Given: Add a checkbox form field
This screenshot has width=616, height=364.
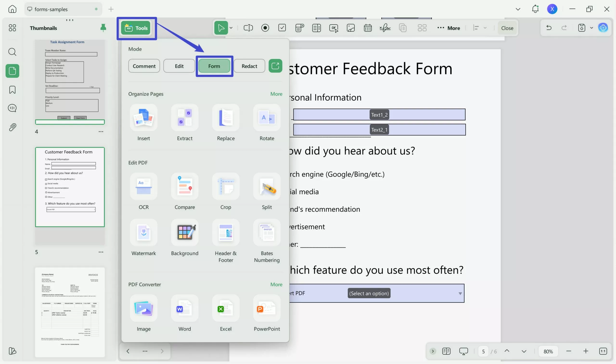Looking at the screenshot, I should [x=282, y=28].
